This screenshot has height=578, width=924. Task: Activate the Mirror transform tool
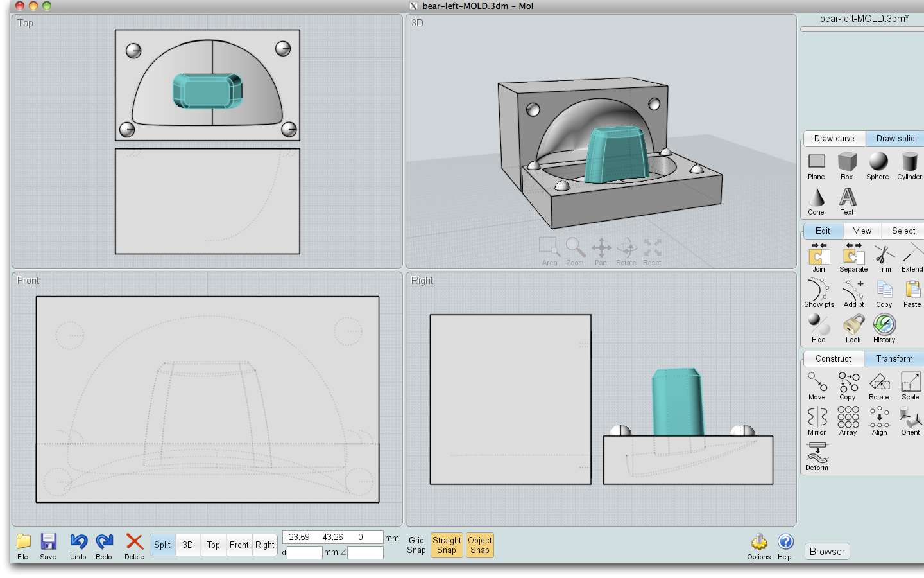pos(816,419)
